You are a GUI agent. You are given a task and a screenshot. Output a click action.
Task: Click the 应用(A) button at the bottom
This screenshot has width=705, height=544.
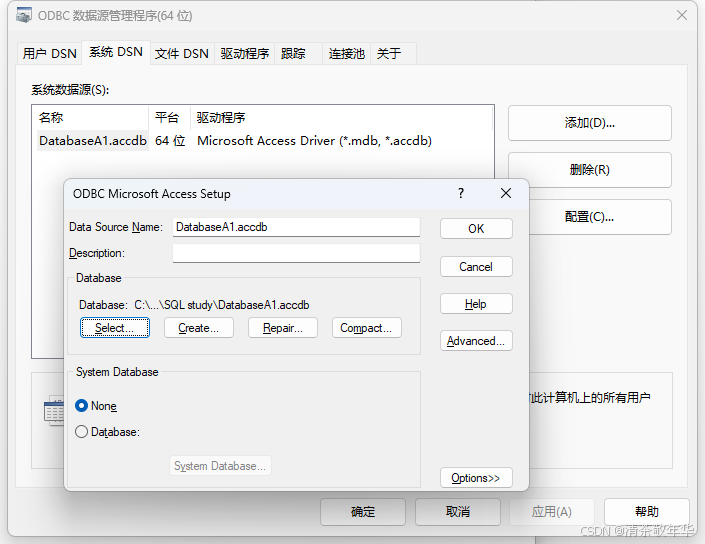[x=552, y=512]
